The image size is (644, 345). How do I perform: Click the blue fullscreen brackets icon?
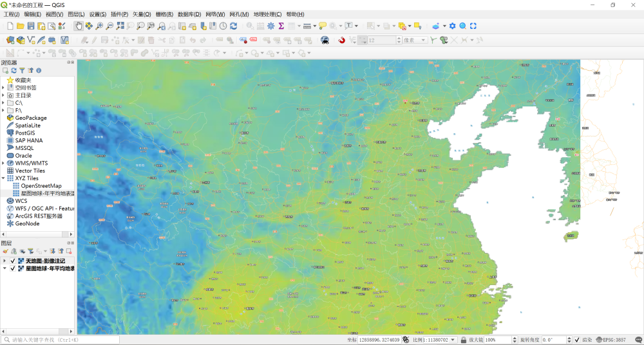[473, 26]
